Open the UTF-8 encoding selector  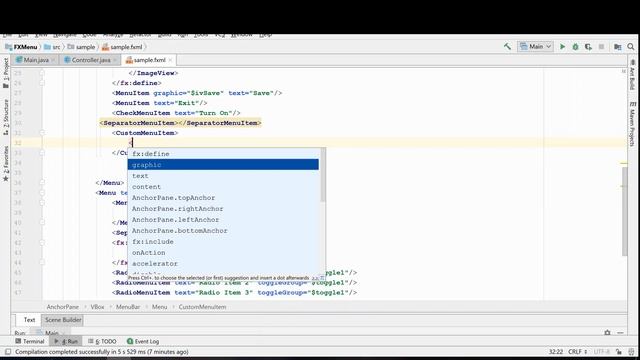click(x=602, y=351)
